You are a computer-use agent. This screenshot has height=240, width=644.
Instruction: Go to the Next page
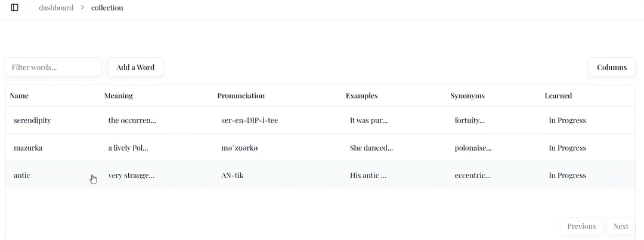point(621,226)
